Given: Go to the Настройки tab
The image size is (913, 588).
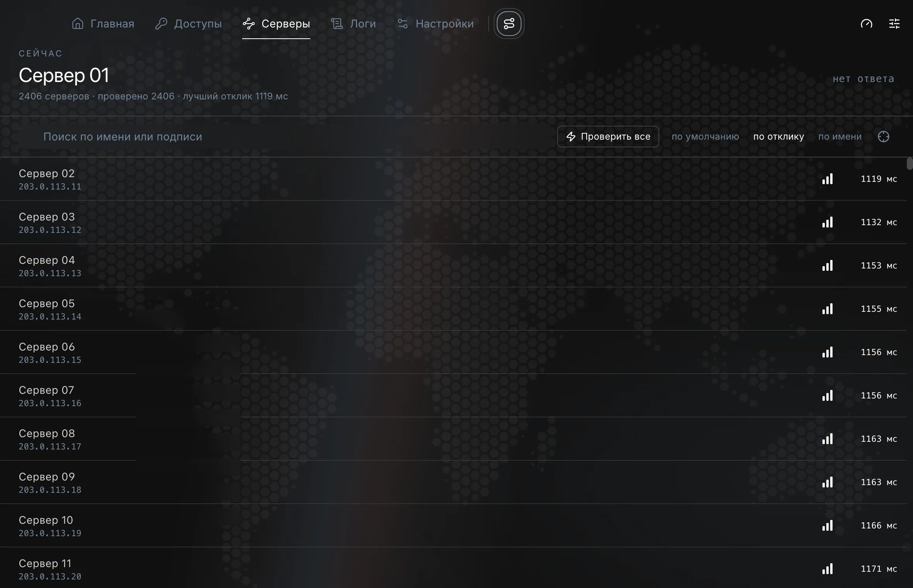Looking at the screenshot, I should coord(435,24).
